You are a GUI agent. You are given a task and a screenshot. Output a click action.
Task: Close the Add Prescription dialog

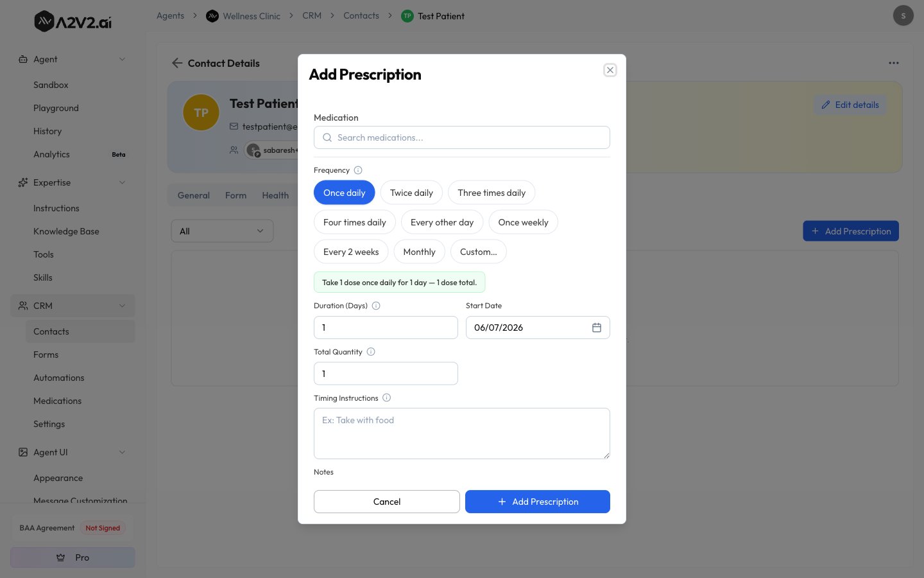[610, 70]
